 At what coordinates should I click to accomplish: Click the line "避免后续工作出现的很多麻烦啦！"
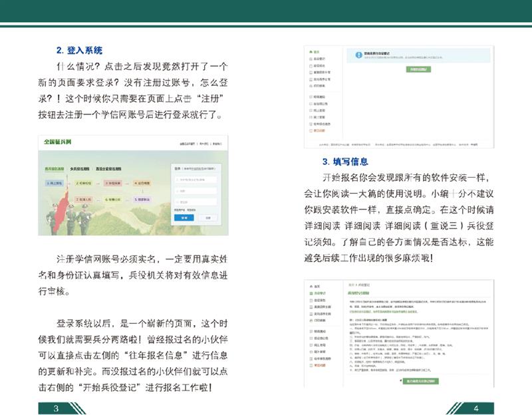coord(368,258)
